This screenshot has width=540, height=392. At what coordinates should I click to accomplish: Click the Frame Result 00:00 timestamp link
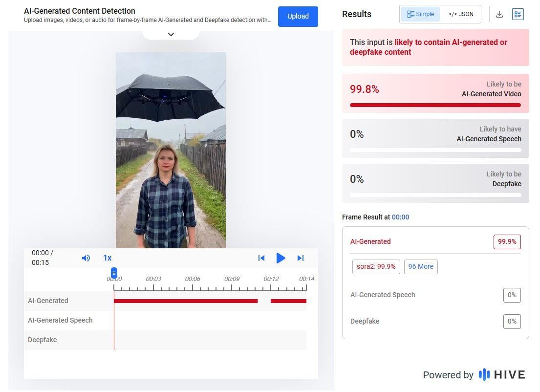tap(400, 217)
